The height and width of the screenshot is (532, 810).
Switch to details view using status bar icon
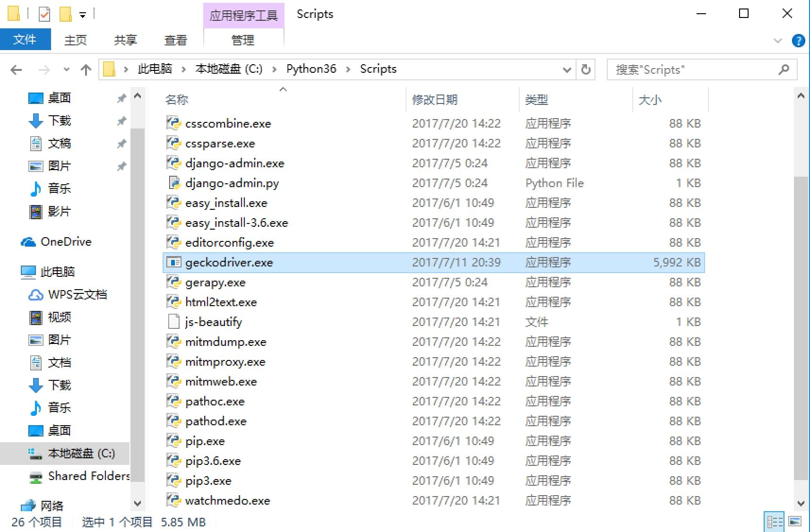coord(775,522)
